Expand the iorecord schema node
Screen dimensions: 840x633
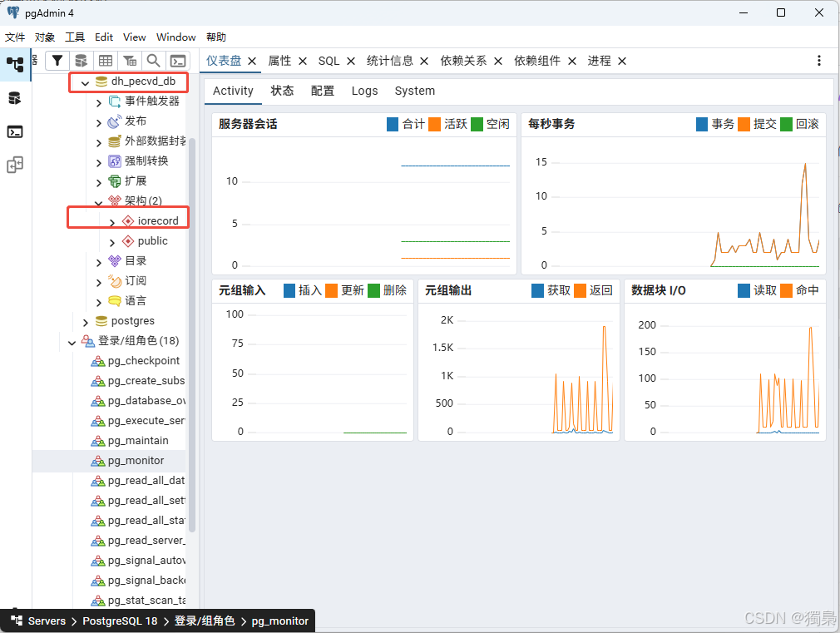[112, 222]
